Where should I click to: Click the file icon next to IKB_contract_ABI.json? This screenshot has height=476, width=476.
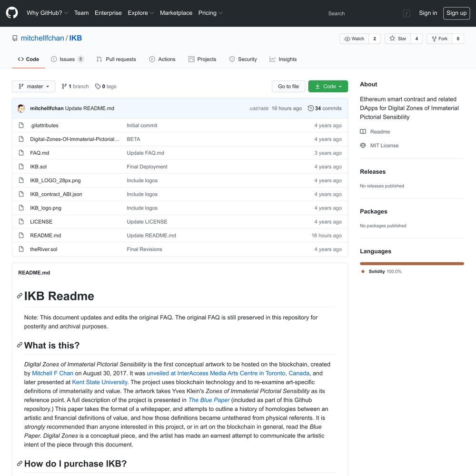pos(21,194)
